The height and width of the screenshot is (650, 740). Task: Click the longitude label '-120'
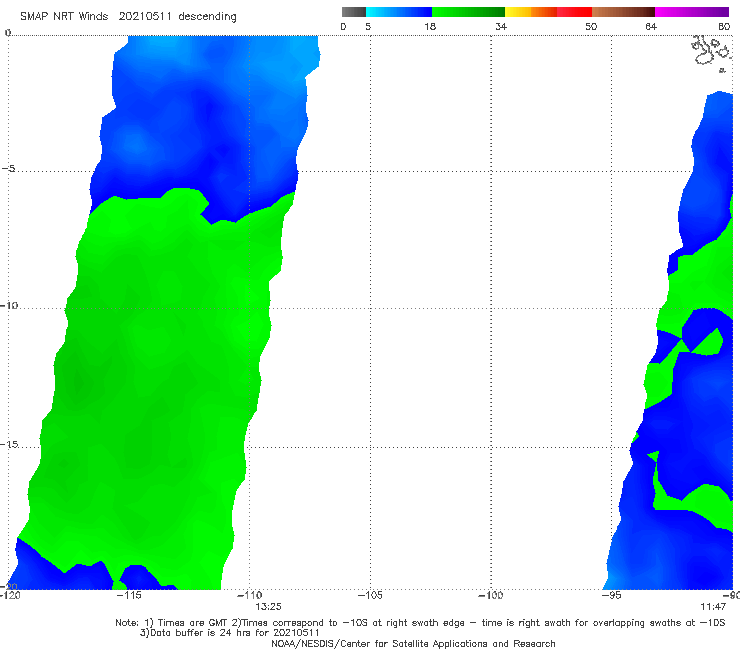tap(10, 595)
